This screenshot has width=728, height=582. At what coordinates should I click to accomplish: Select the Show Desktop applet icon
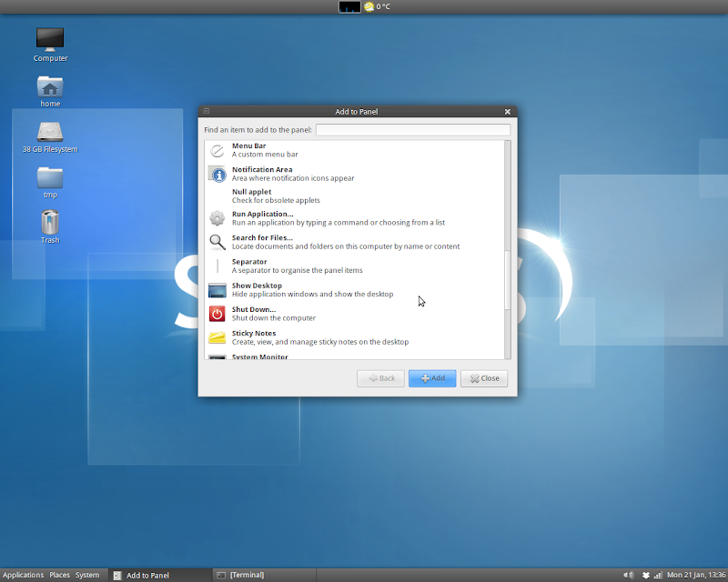tap(217, 290)
